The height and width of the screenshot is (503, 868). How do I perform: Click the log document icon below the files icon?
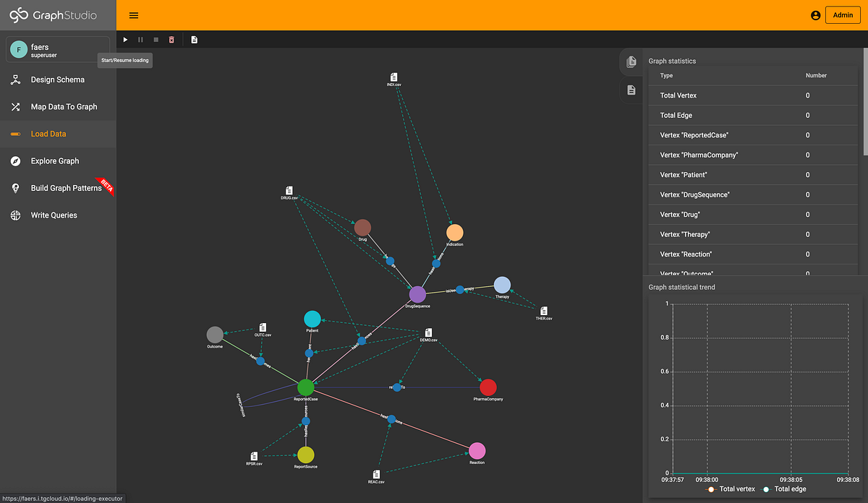coord(631,90)
